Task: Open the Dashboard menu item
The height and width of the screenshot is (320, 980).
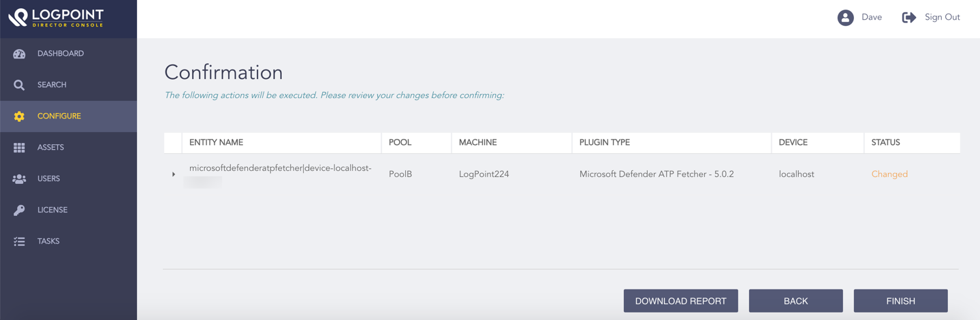Action: point(61,54)
